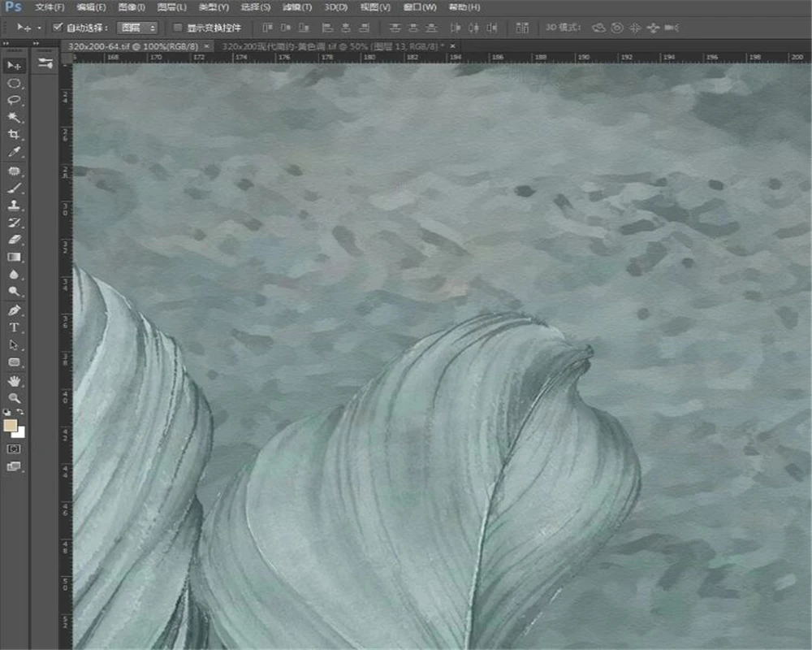This screenshot has height=650, width=812.
Task: Distribute top edges of layers
Action: coord(395,28)
